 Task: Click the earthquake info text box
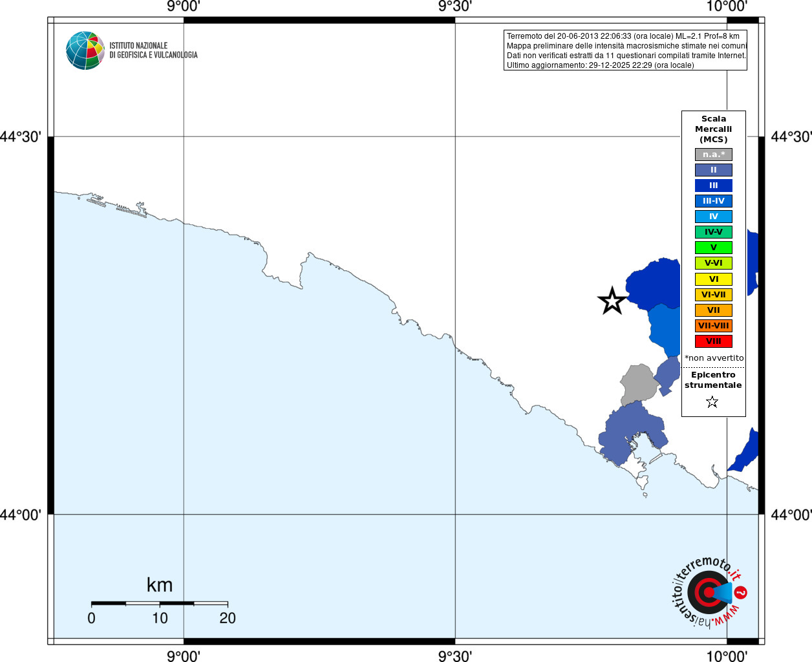(625, 50)
